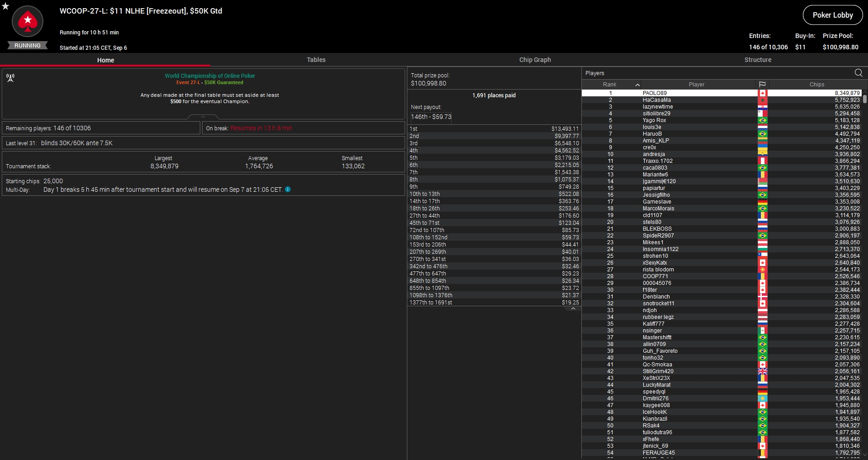The height and width of the screenshot is (460, 868).
Task: Click the flag icon next to Dmitrii276
Action: [x=763, y=398]
